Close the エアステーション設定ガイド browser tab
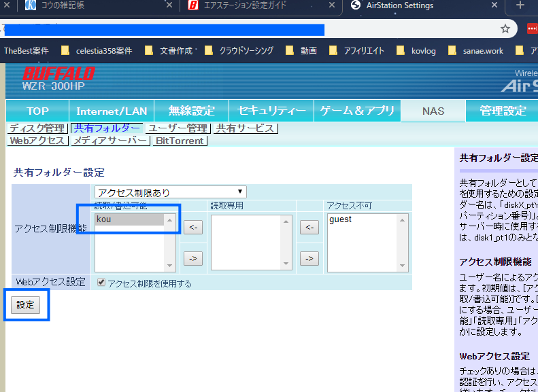The width and height of the screenshot is (538, 392). point(332,6)
